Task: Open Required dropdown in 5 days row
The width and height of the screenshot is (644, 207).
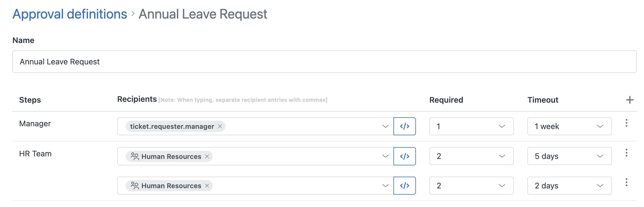Action: [471, 156]
